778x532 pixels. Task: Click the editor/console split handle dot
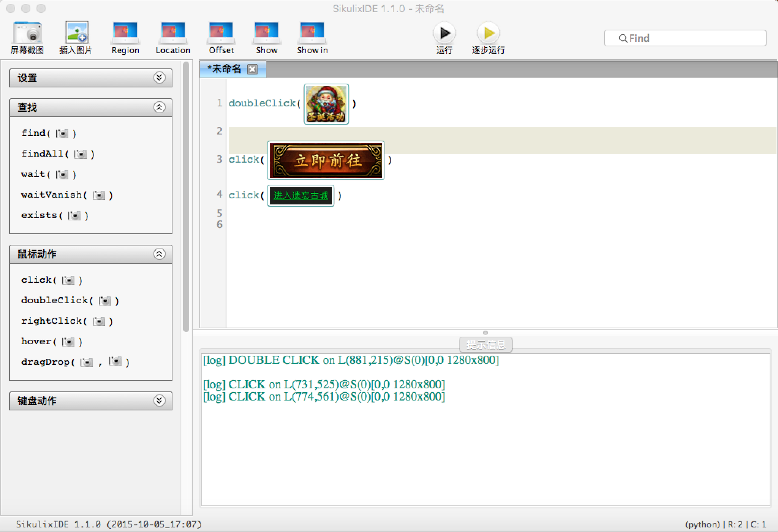point(485,333)
